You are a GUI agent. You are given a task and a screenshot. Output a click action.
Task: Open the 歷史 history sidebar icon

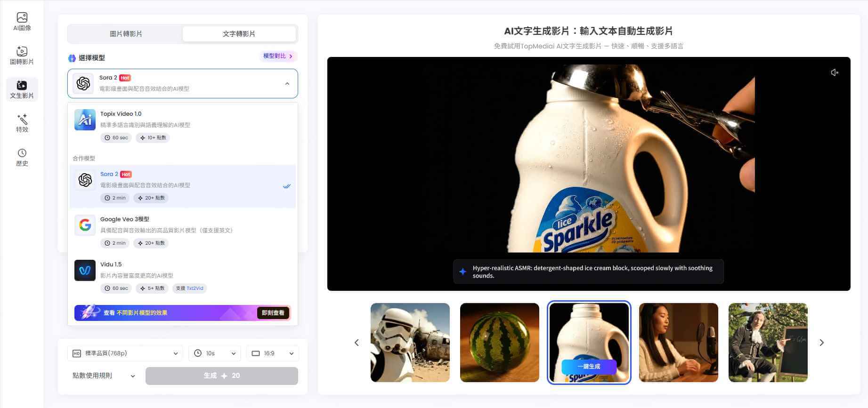point(22,157)
